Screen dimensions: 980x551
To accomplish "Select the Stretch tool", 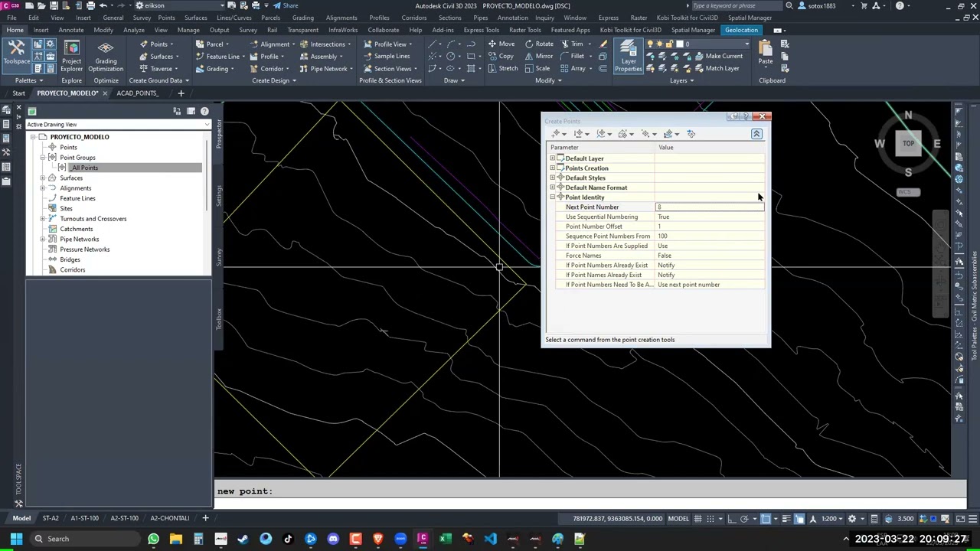I will (x=502, y=68).
